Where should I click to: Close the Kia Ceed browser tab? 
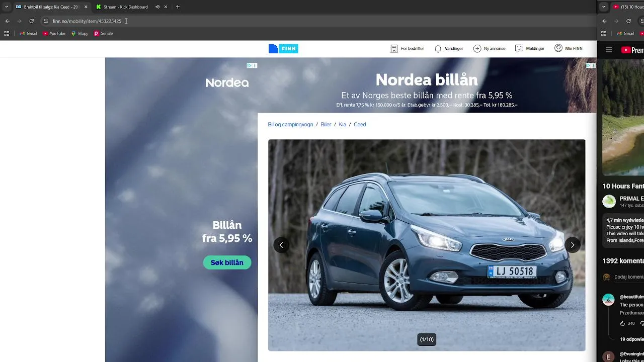coord(86,7)
